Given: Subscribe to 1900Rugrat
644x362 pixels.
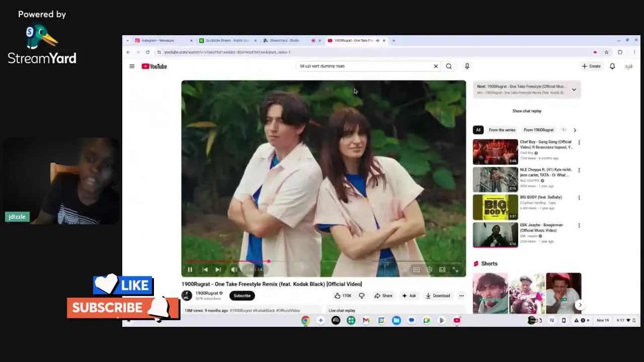Looking at the screenshot, I should click(242, 296).
